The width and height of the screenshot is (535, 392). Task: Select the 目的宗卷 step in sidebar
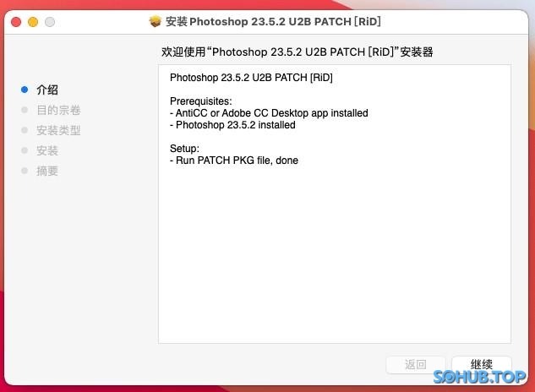(58, 110)
